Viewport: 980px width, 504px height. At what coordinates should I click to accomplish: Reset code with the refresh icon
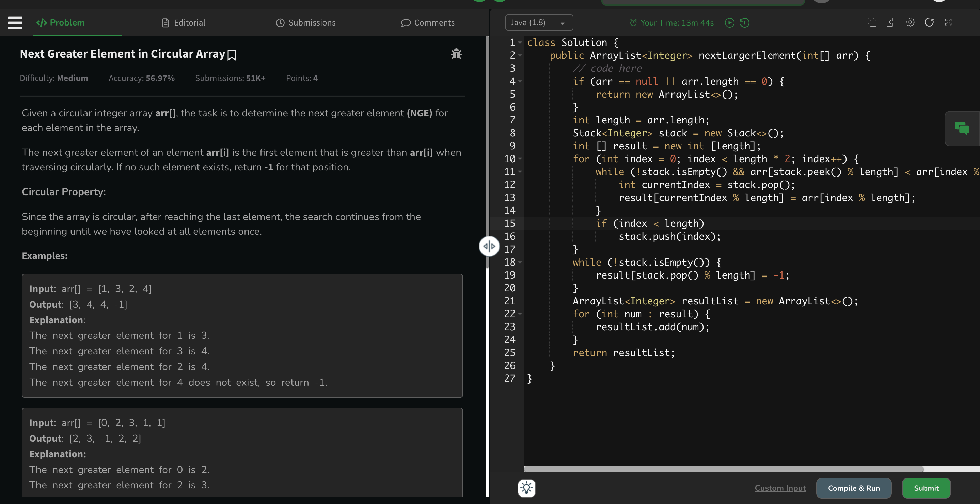[x=929, y=22]
